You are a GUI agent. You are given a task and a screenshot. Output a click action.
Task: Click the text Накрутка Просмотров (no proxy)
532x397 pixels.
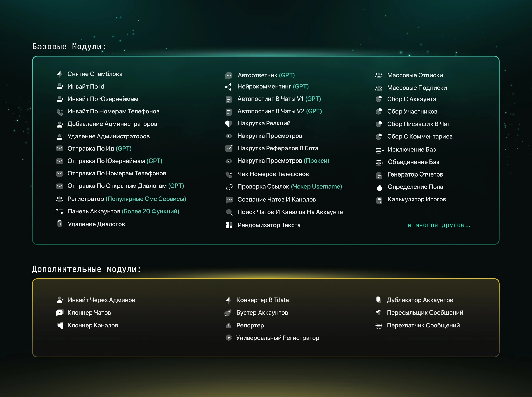pyautogui.click(x=270, y=136)
